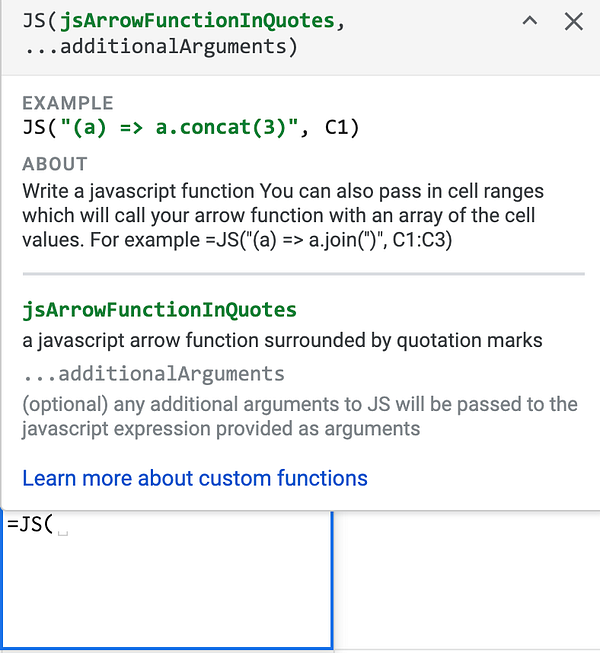This screenshot has height=653, width=600.
Task: Collapse the JS function help panel
Action: tap(530, 21)
